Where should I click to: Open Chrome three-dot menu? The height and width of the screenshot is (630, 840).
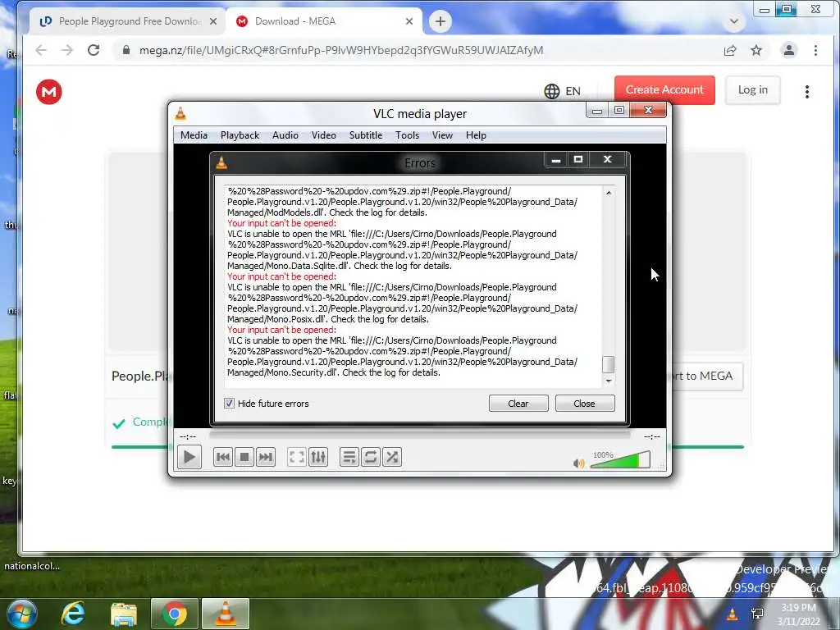tap(816, 50)
